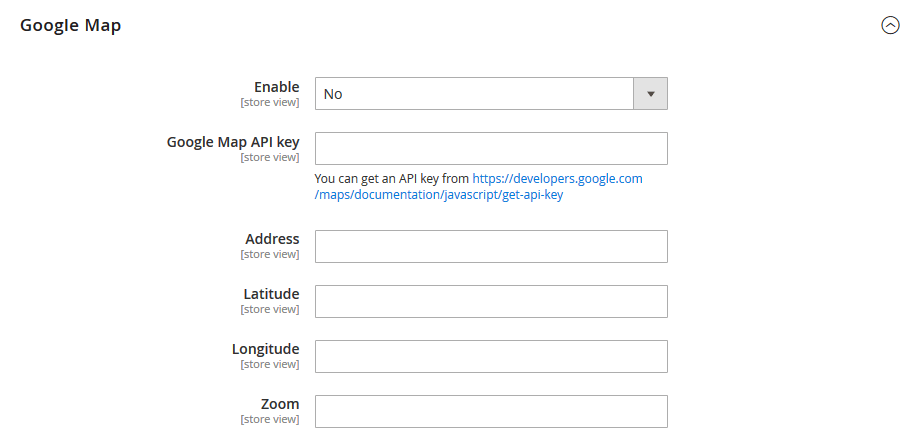Click the Zoom input field
Screen dimensions: 923x448
(x=491, y=411)
